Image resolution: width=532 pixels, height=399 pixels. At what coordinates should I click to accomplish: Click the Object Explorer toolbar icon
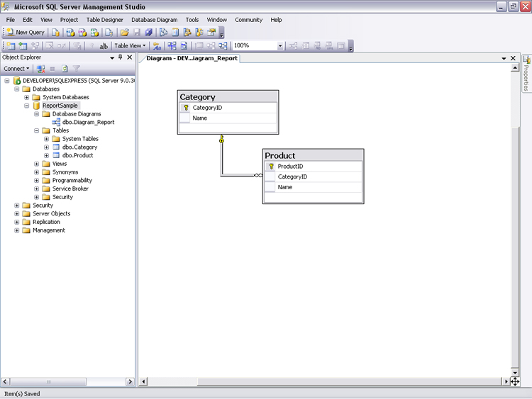click(187, 32)
